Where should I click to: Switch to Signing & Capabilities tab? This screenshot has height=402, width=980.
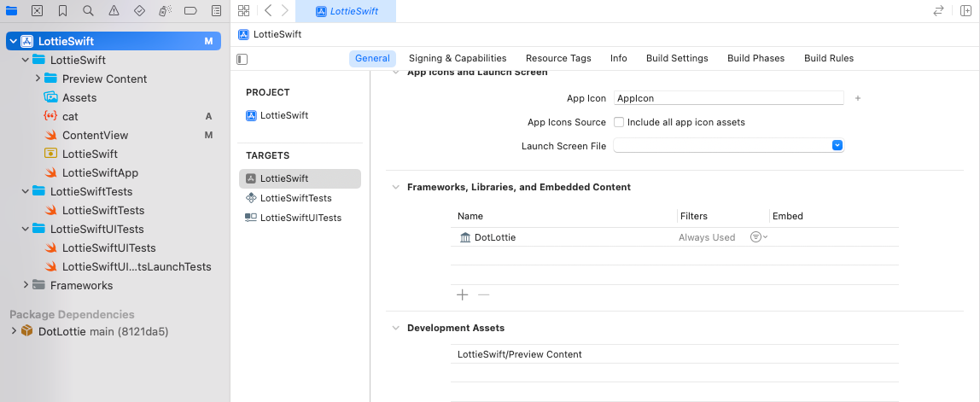458,58
